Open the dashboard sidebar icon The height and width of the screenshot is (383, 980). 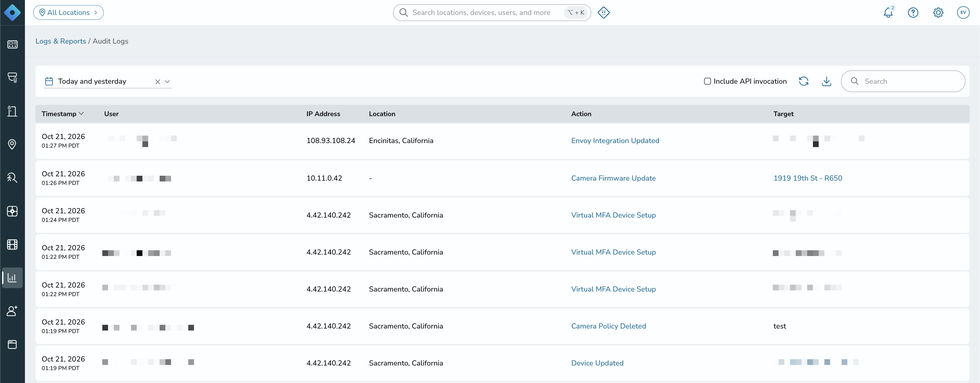[x=12, y=44]
